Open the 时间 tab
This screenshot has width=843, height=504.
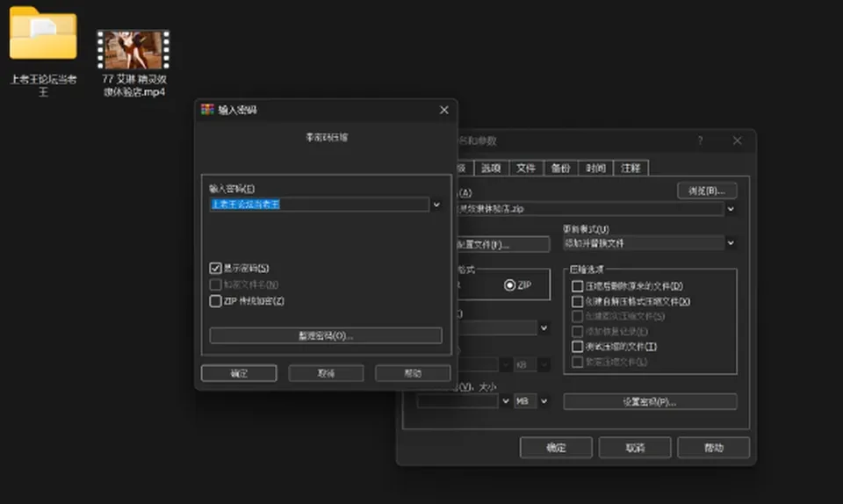(595, 169)
